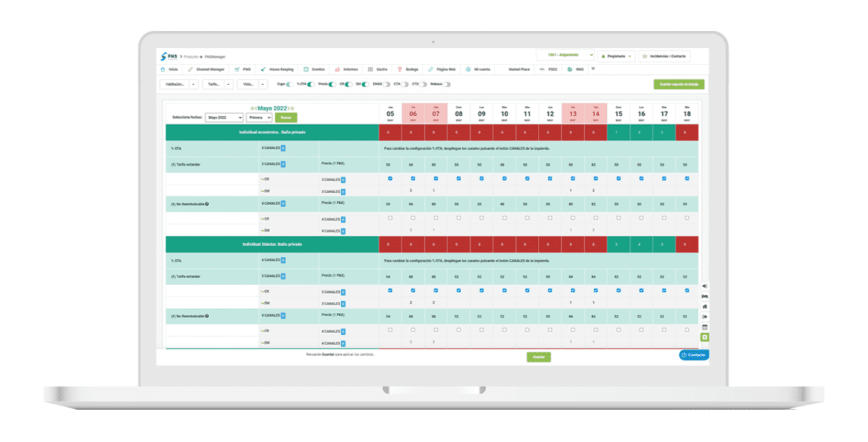Click the login arrow icon in right sidebar
This screenshot has height=442, width=868.
[705, 286]
